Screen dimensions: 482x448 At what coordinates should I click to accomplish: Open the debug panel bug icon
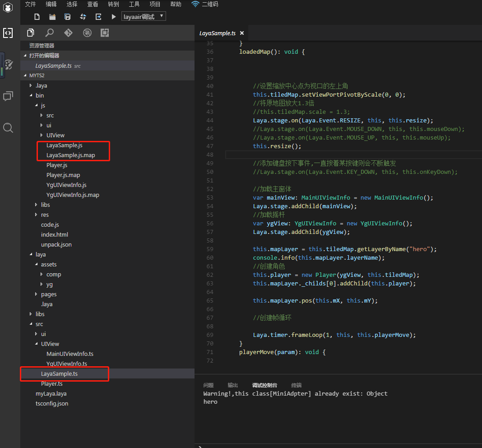[x=87, y=33]
